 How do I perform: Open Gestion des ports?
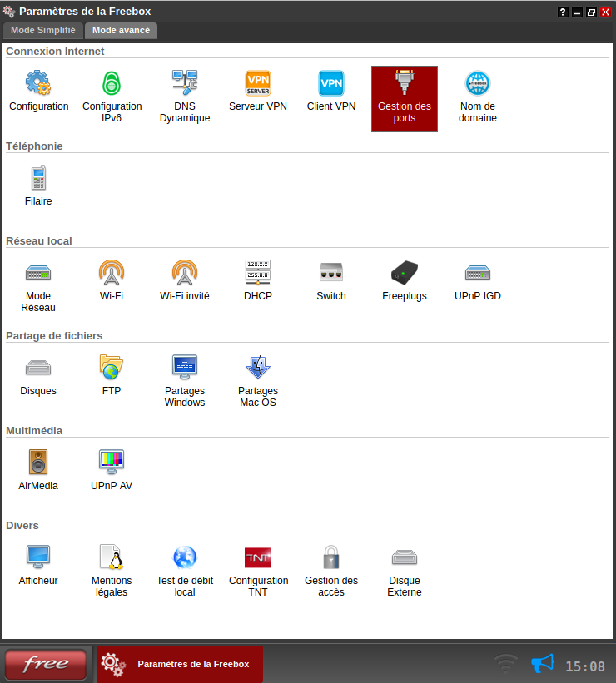click(x=405, y=99)
